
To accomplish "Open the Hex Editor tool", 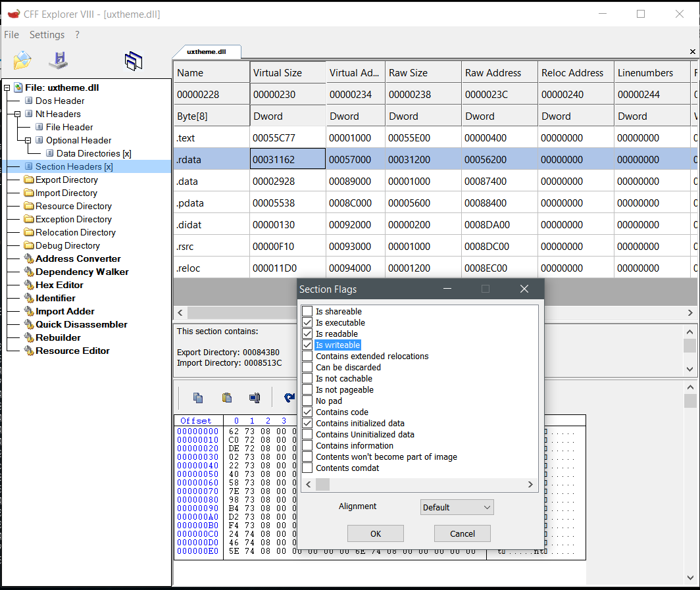I will [59, 285].
